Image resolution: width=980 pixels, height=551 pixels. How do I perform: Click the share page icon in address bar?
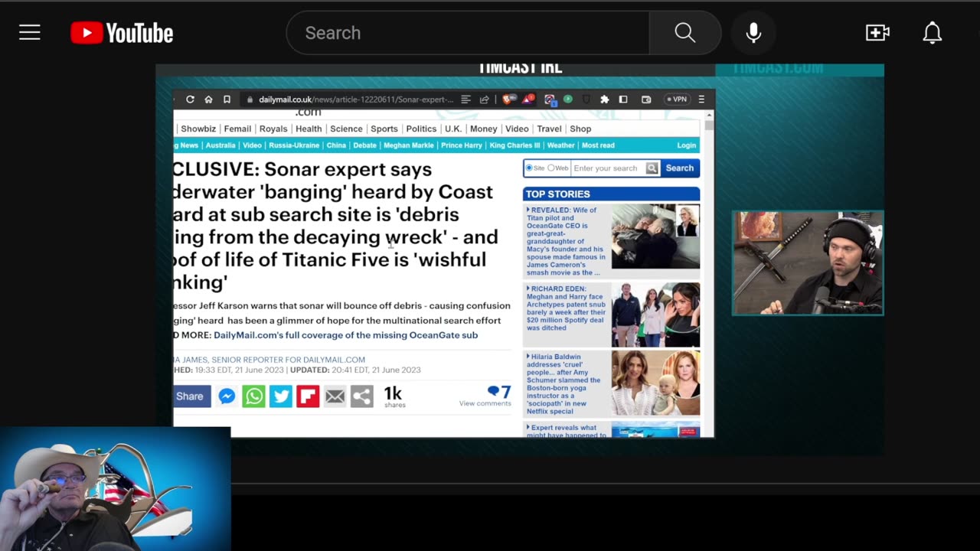pos(484,99)
